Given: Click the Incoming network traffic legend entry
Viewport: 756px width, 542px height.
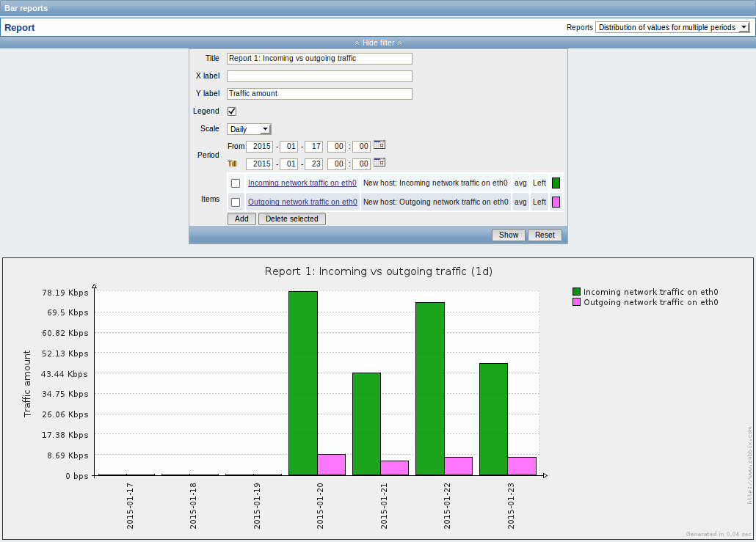Looking at the screenshot, I should tap(645, 292).
